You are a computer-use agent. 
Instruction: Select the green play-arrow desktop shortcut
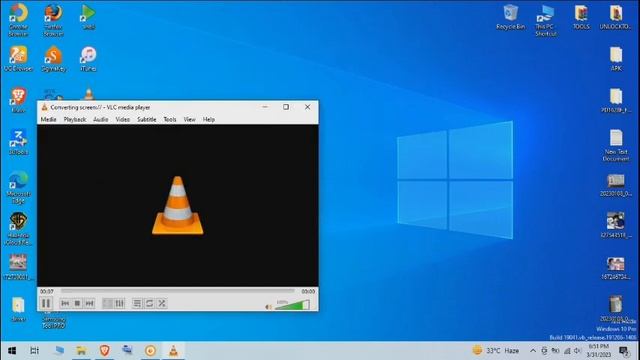click(x=88, y=17)
